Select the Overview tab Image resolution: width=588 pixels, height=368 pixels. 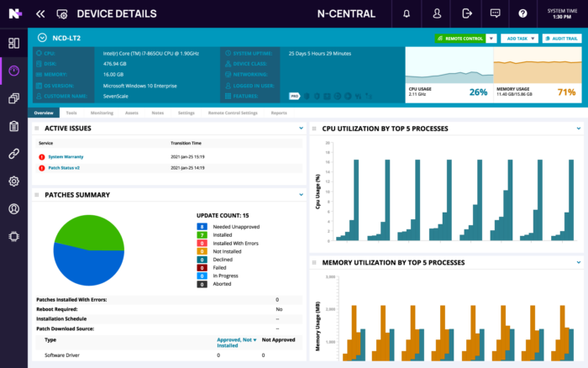click(x=44, y=113)
